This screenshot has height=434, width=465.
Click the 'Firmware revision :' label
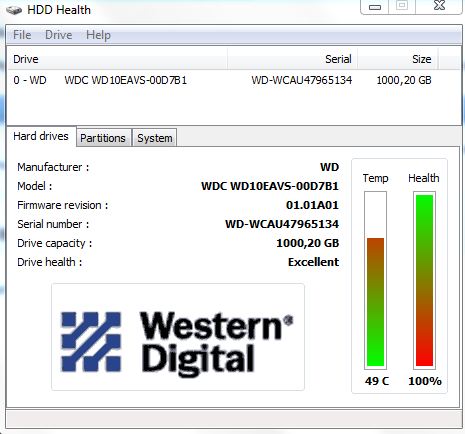(x=63, y=205)
